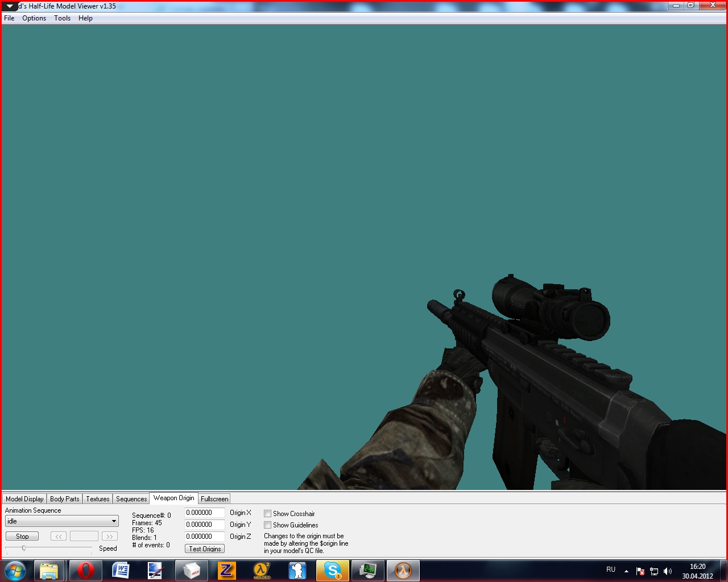Adjust the animation Speed slider

[48, 548]
